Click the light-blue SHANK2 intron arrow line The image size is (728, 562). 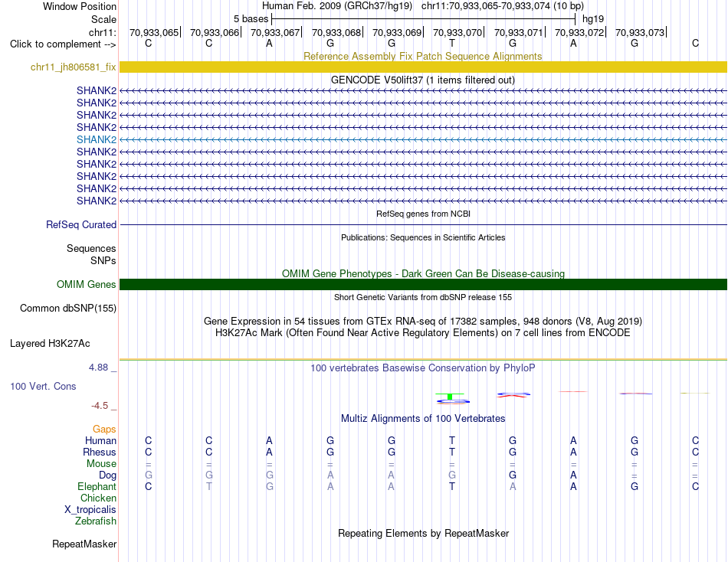423,139
